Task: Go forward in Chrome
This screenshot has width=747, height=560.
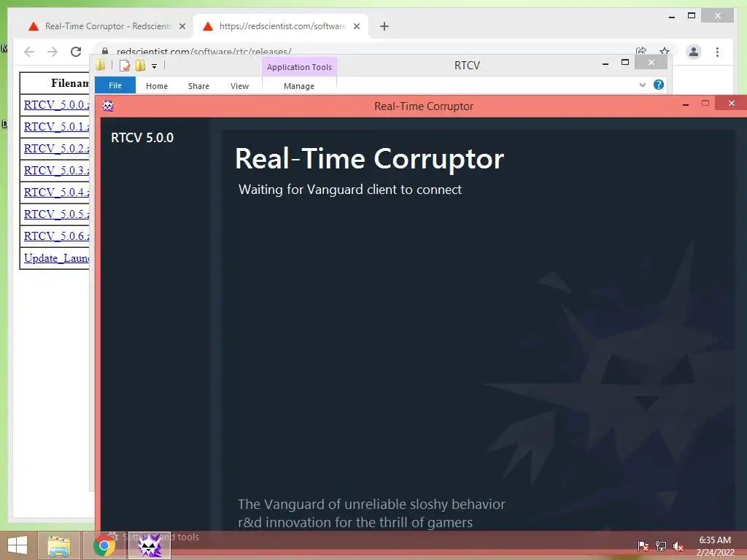Action: pyautogui.click(x=53, y=52)
